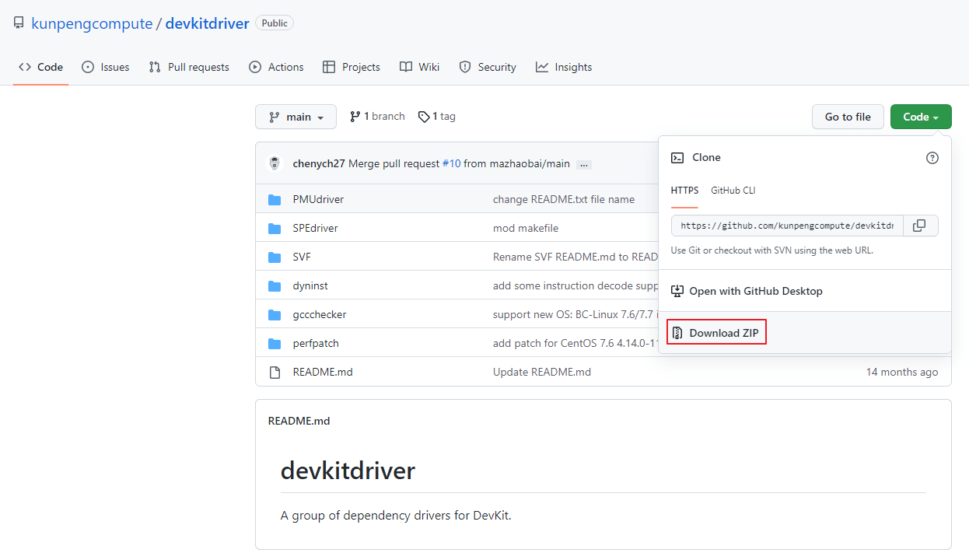View the 1 branch link
969x560 pixels.
click(x=377, y=117)
